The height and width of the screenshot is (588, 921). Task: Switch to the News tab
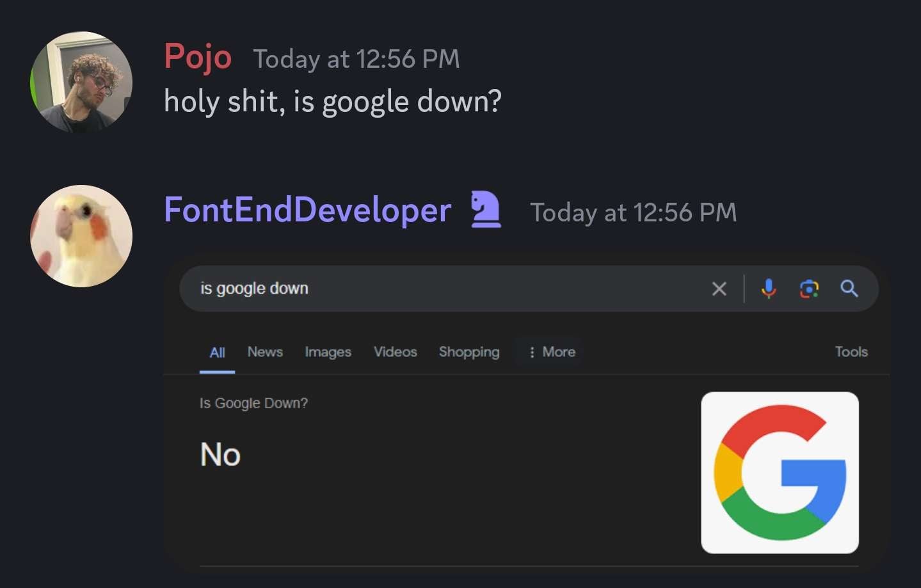(265, 352)
